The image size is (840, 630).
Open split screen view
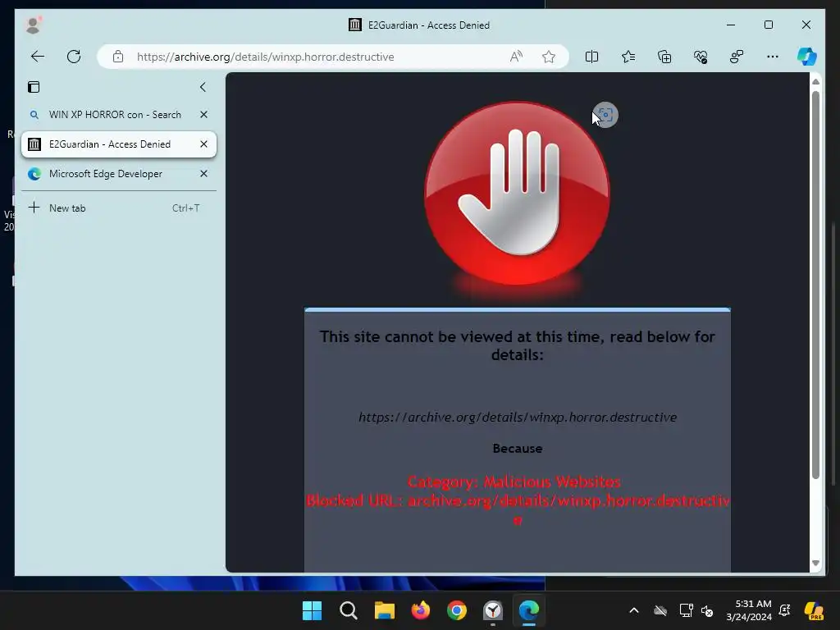click(x=591, y=57)
